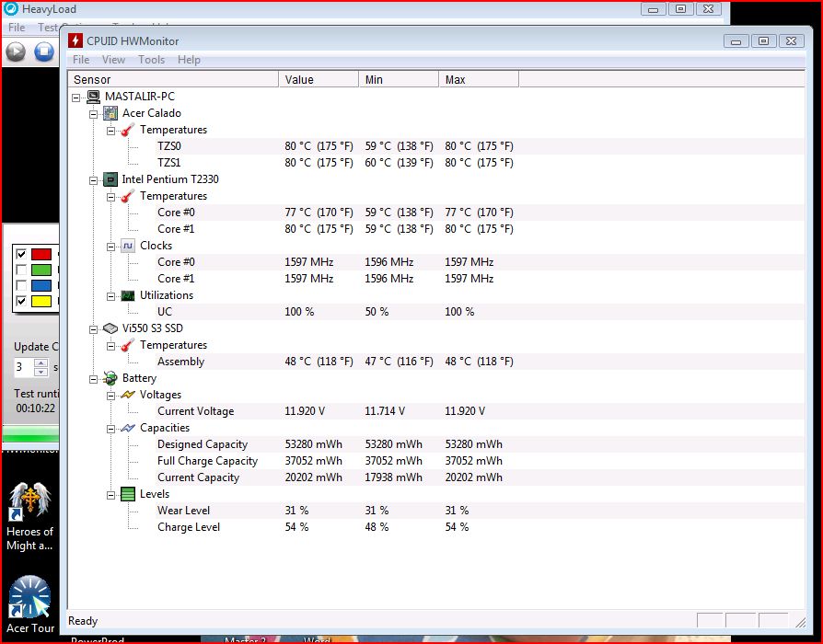Open Heroes of Might desktop shortcut
823x644 pixels.
(x=29, y=501)
